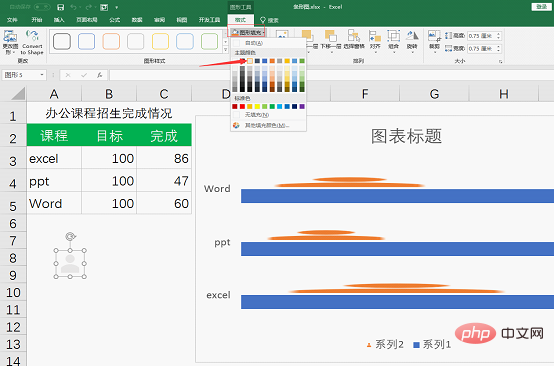Select standard purple color swatch
The image size is (554, 366).
302,106
